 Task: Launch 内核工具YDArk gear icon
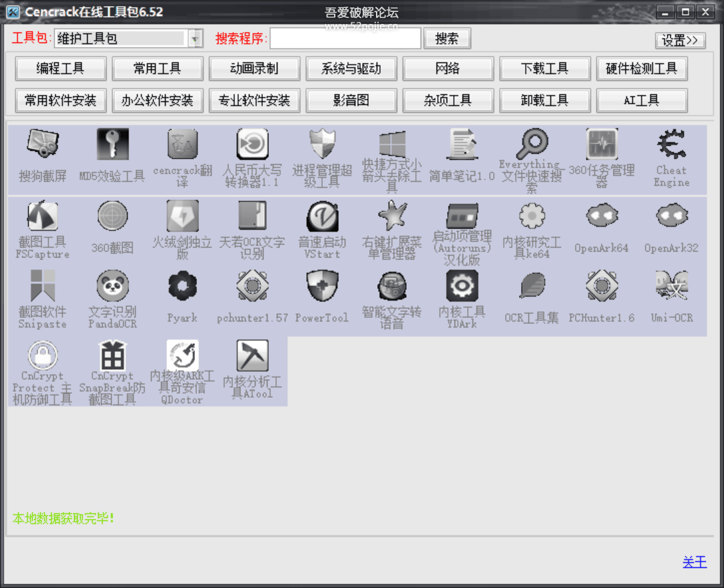(462, 286)
